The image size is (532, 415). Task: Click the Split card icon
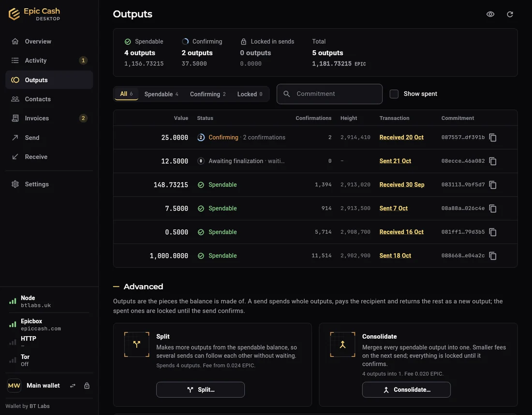(137, 344)
